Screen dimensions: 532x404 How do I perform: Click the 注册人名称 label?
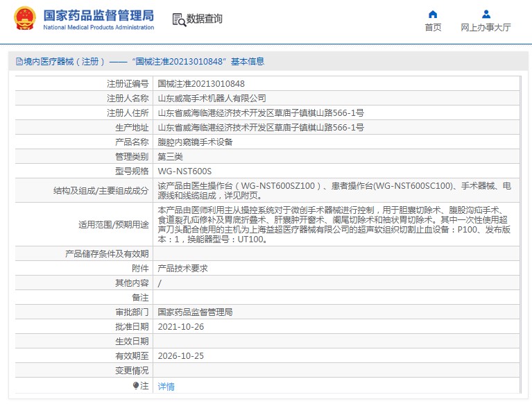click(x=128, y=98)
